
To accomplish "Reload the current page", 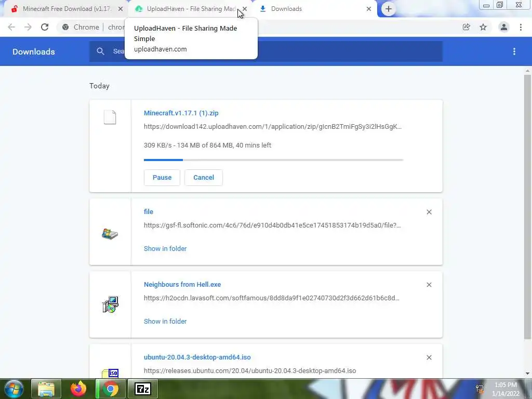I will (x=45, y=27).
